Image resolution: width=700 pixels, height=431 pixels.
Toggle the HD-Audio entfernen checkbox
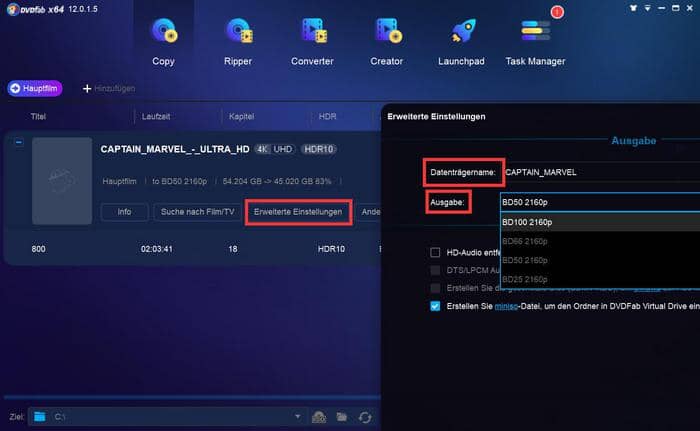coord(435,252)
